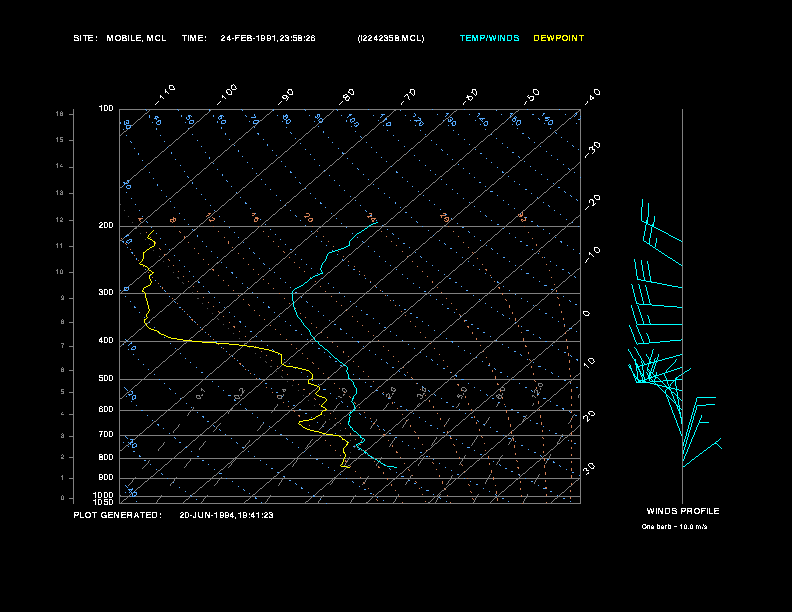Click the 1000 pressure level label

(x=104, y=495)
